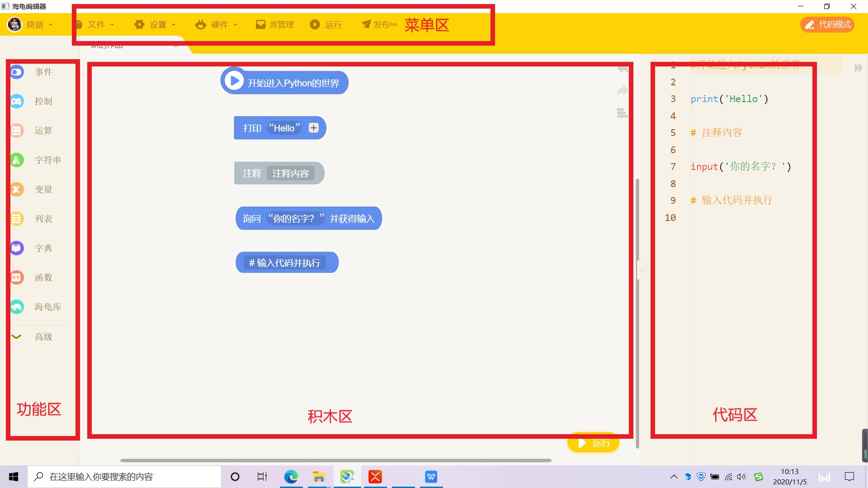Launch Microsoft Edge from the taskbar
868x488 pixels.
(291, 477)
